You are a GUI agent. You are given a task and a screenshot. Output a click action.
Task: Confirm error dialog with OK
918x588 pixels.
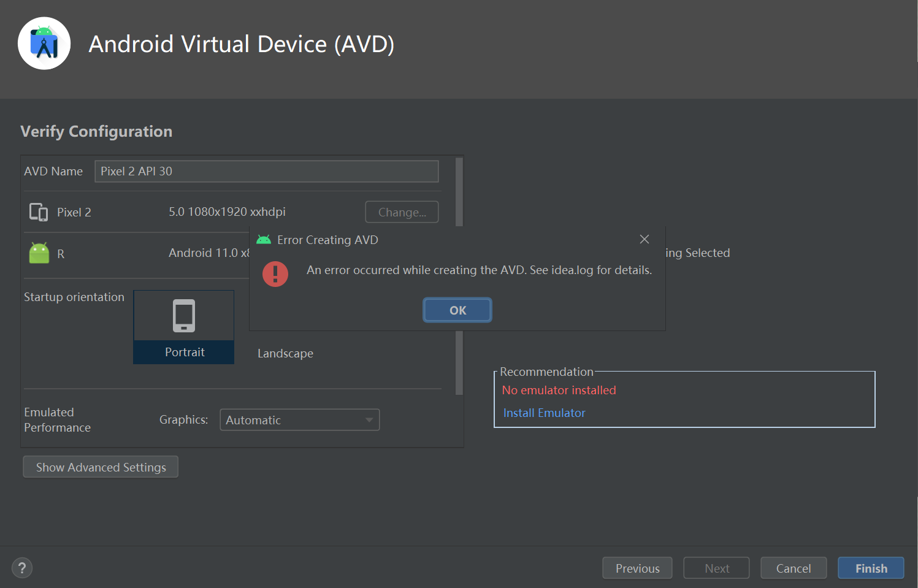pos(457,310)
